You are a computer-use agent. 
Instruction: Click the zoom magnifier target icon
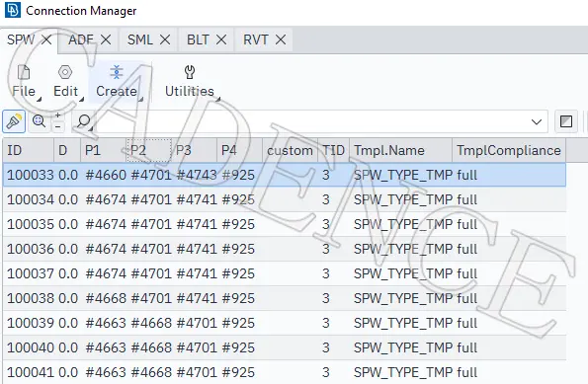click(39, 121)
